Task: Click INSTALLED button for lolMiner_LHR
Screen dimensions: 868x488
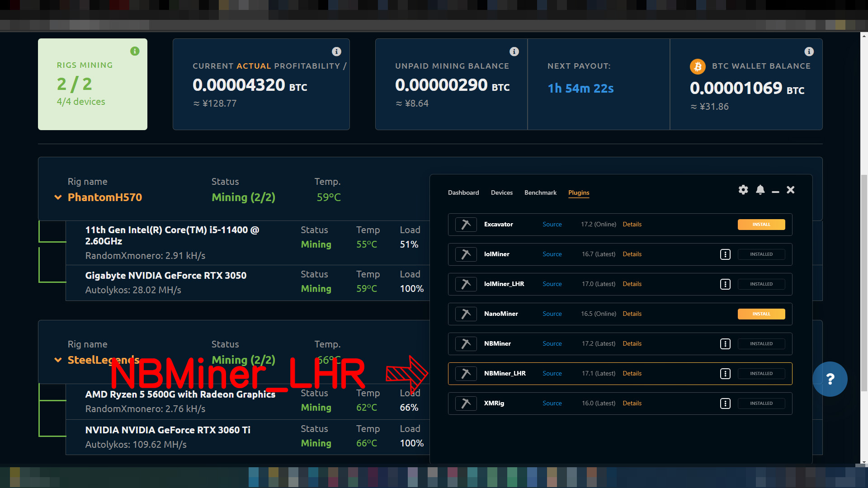Action: pyautogui.click(x=761, y=284)
